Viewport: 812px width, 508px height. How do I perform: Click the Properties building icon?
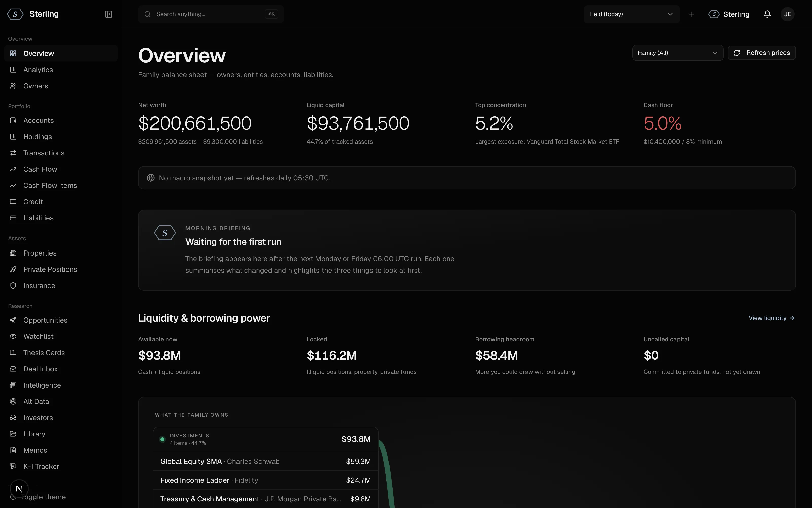point(13,253)
